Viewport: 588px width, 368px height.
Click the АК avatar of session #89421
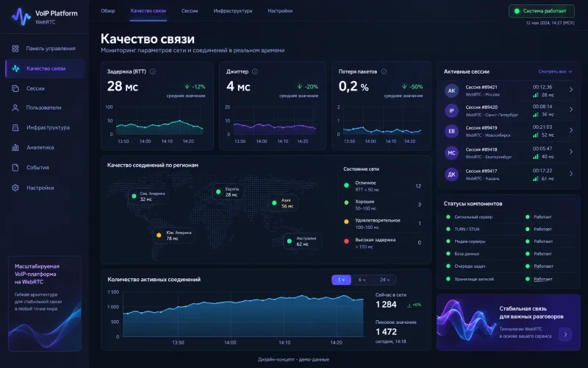[x=451, y=91]
